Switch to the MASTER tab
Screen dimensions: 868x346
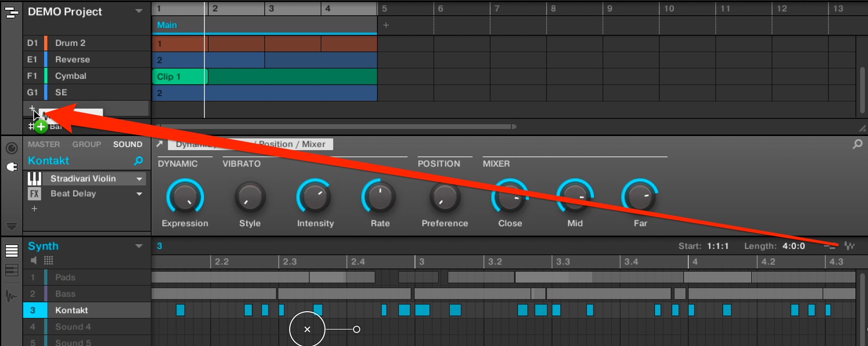tap(44, 144)
